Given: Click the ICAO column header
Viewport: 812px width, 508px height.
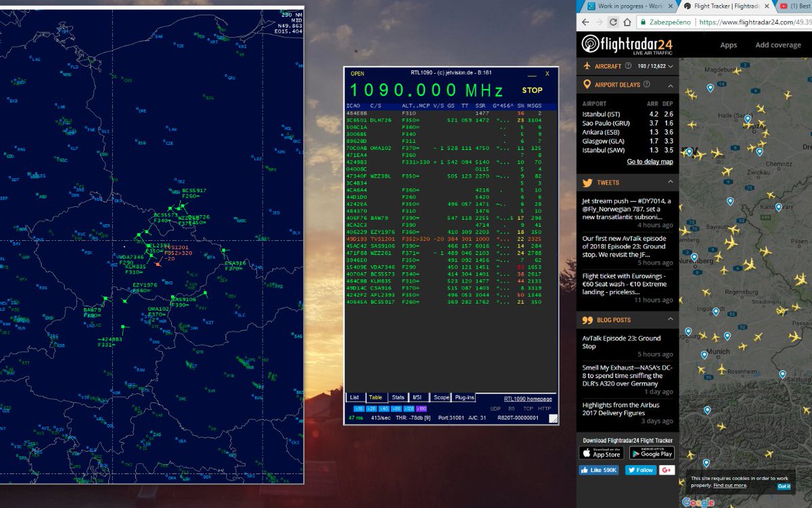Looking at the screenshot, I should pos(353,106).
